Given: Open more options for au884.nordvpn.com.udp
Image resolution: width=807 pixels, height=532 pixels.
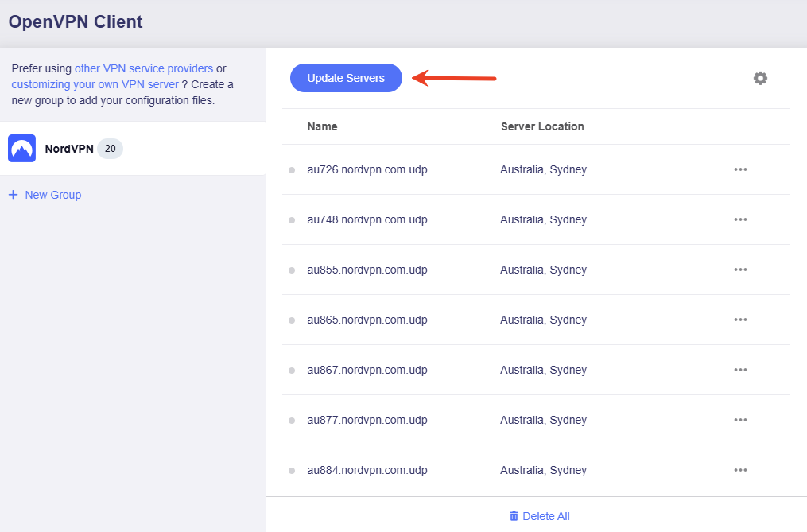Looking at the screenshot, I should click(x=740, y=470).
